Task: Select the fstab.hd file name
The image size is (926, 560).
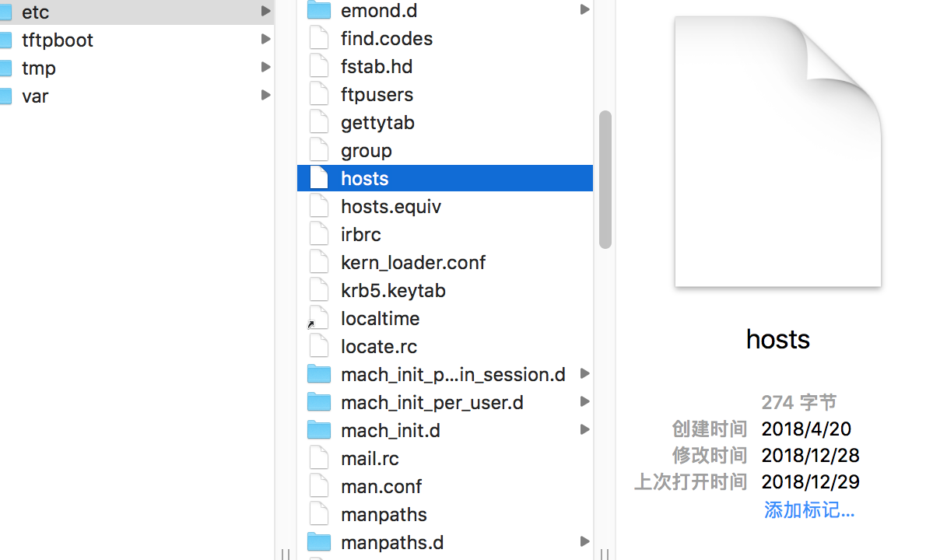Action: [377, 66]
